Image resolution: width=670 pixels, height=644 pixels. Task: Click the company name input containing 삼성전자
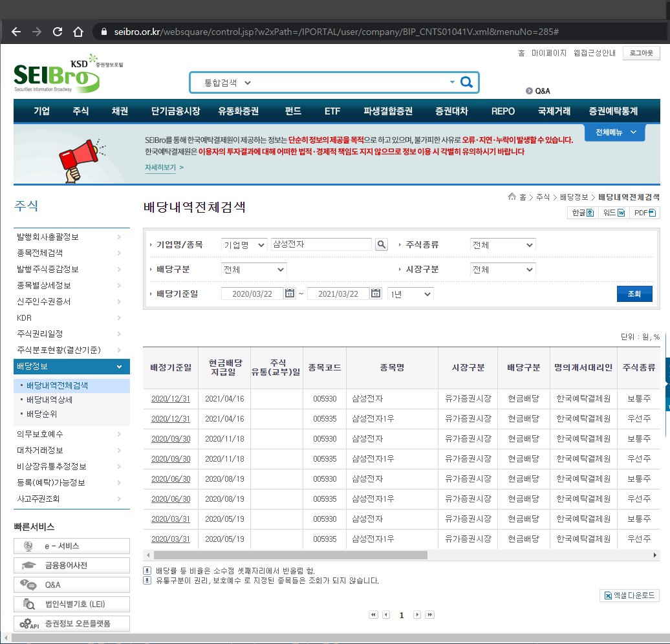[x=321, y=244]
